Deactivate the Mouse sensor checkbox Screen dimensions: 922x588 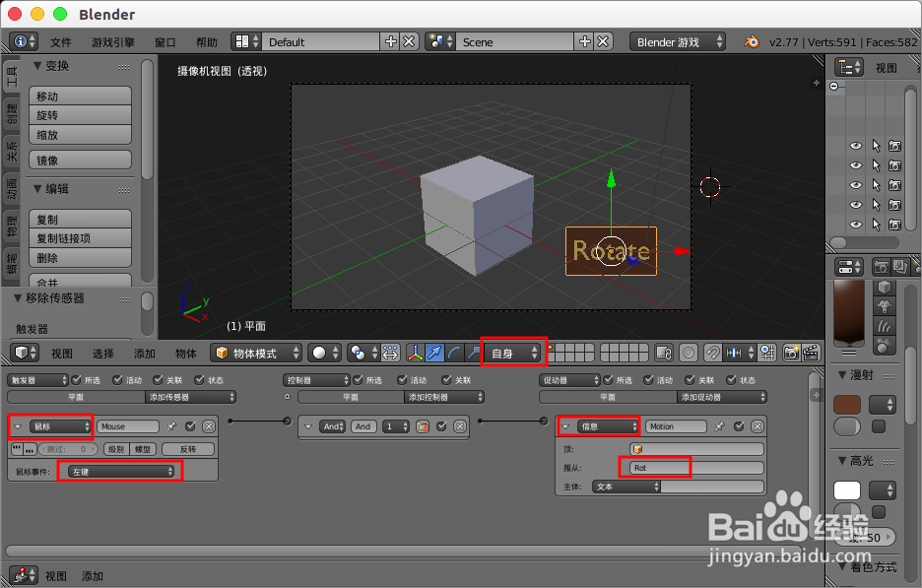190,426
